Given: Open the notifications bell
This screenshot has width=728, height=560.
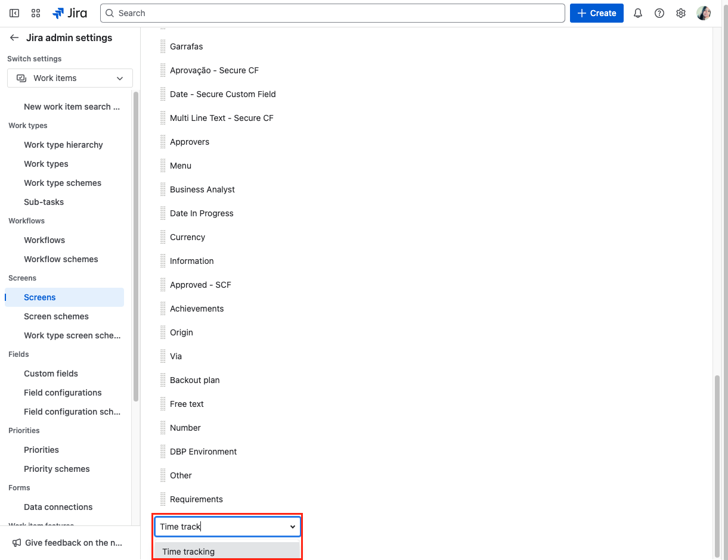Looking at the screenshot, I should [638, 13].
